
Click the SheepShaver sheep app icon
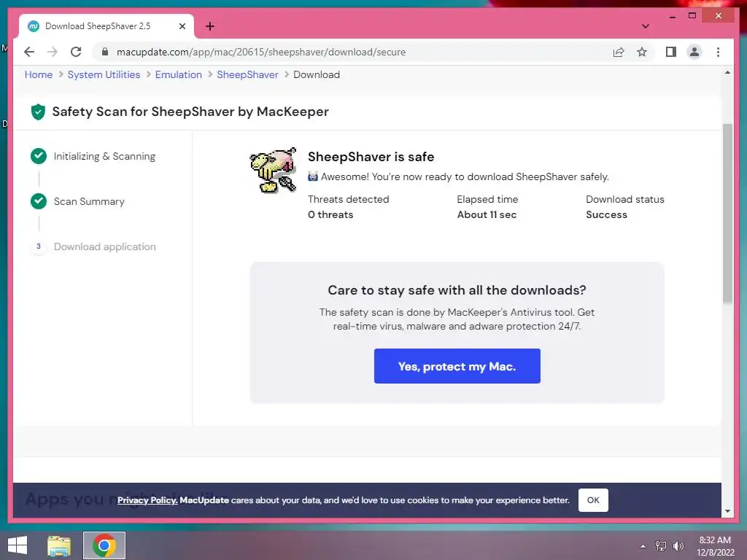tap(273, 170)
